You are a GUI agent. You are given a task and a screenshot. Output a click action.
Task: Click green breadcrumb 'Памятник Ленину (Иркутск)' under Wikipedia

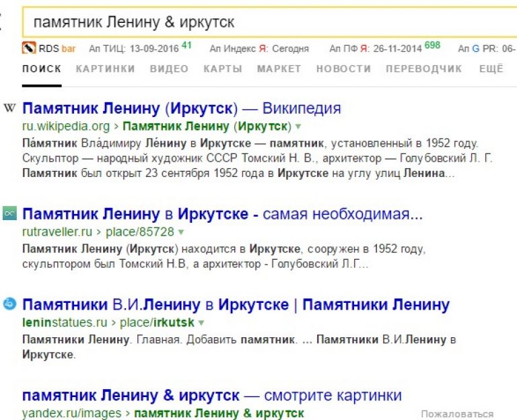point(207,127)
